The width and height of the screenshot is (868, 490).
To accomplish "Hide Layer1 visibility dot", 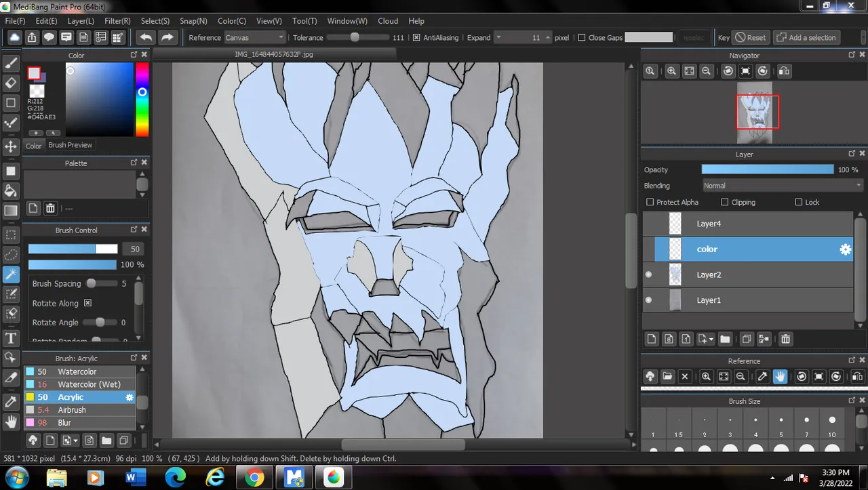I will coord(648,300).
